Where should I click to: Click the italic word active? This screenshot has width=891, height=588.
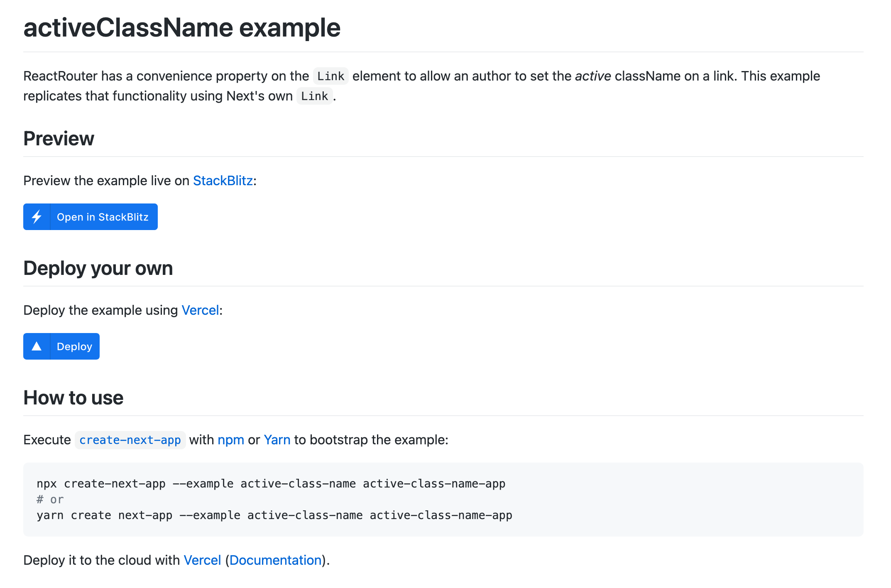coord(593,76)
